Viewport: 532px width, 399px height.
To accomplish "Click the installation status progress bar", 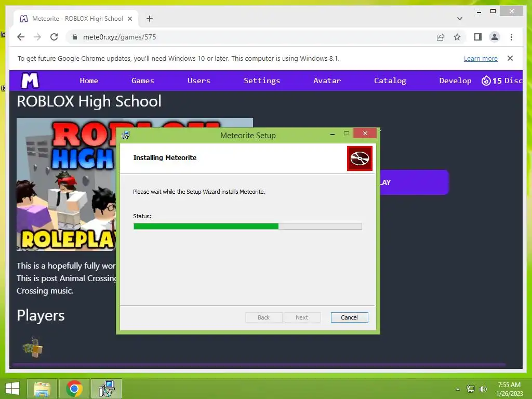I will (x=248, y=227).
